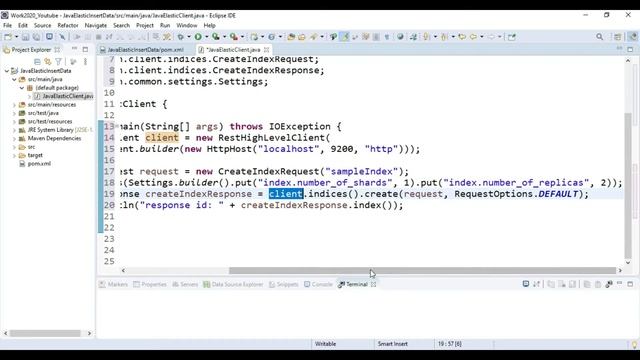Collapse the JavaElasticInsertData project node
Image resolution: width=640 pixels, height=360 pixels.
point(7,71)
